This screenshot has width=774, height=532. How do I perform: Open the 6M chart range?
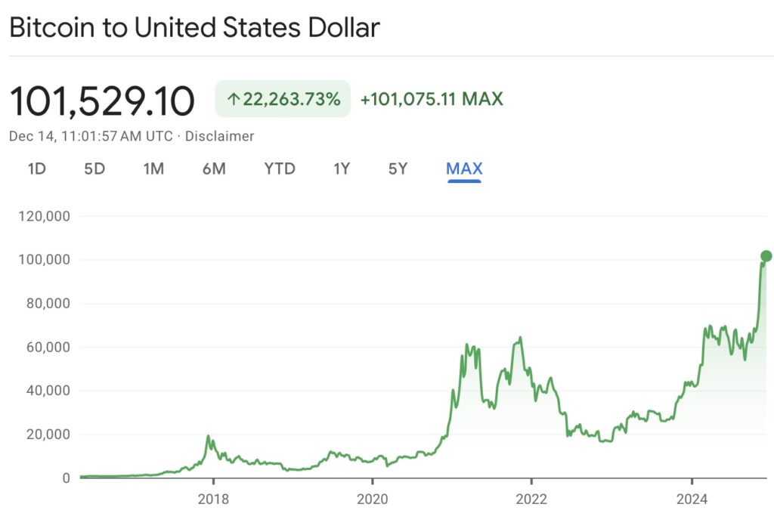pos(214,169)
